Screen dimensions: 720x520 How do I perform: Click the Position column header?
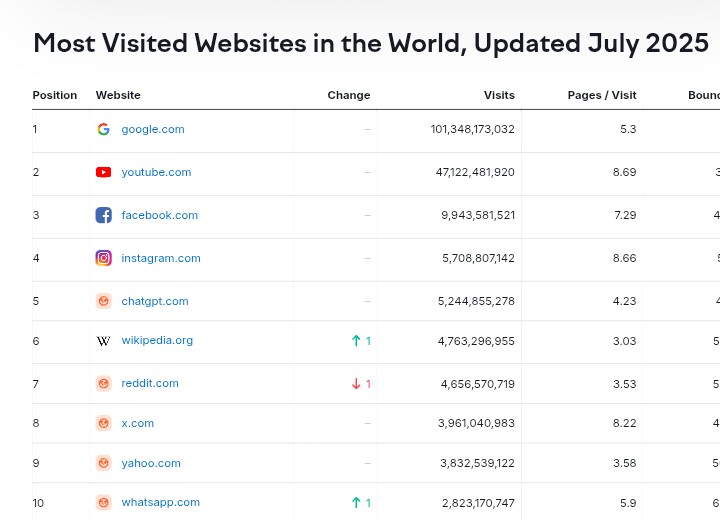click(x=55, y=95)
